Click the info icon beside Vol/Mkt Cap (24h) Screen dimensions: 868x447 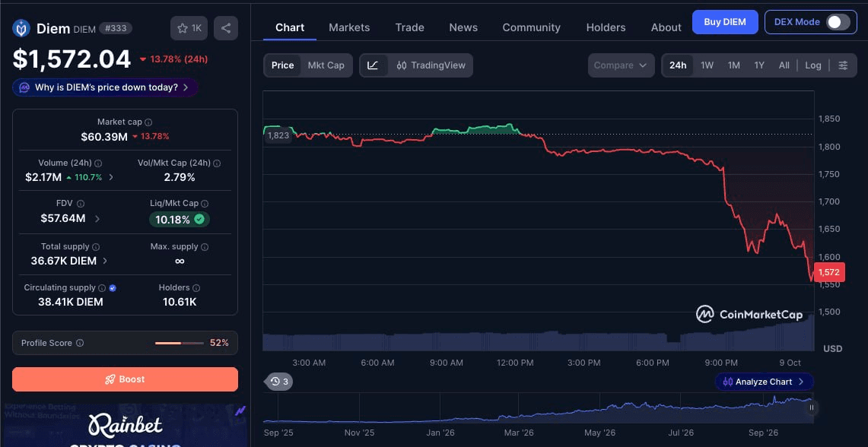click(217, 163)
